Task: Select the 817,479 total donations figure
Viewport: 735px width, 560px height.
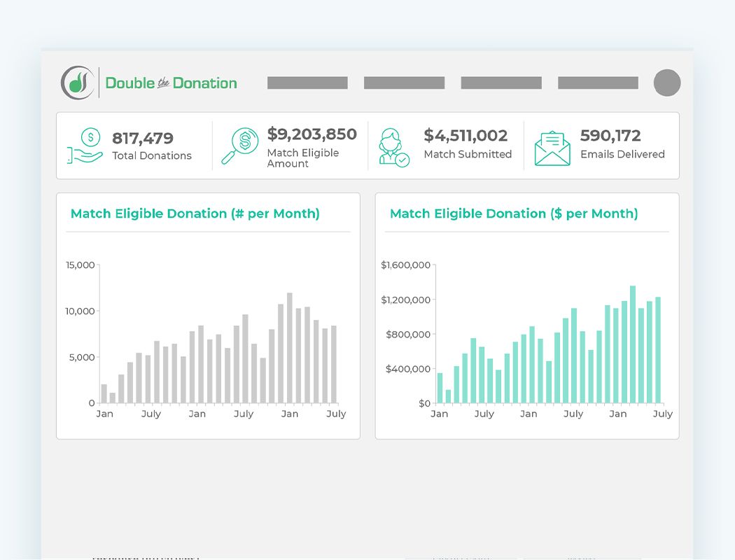Action: coord(143,138)
